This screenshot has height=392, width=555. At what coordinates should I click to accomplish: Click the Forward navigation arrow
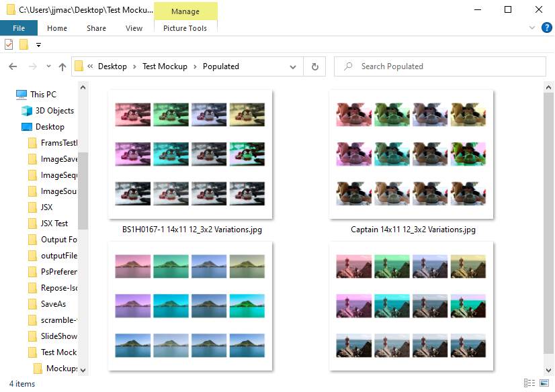coord(32,66)
